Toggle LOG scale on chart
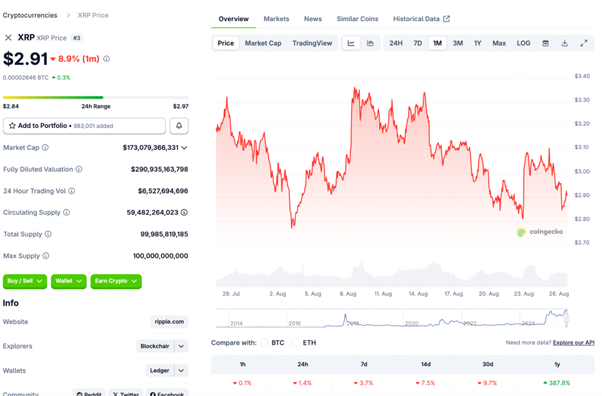The height and width of the screenshot is (396, 602). [x=523, y=43]
